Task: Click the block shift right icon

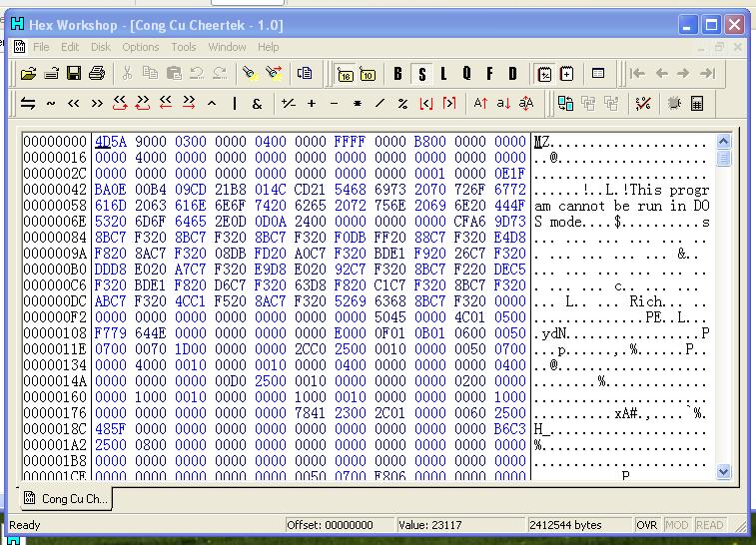Action: pyautogui.click(x=189, y=103)
